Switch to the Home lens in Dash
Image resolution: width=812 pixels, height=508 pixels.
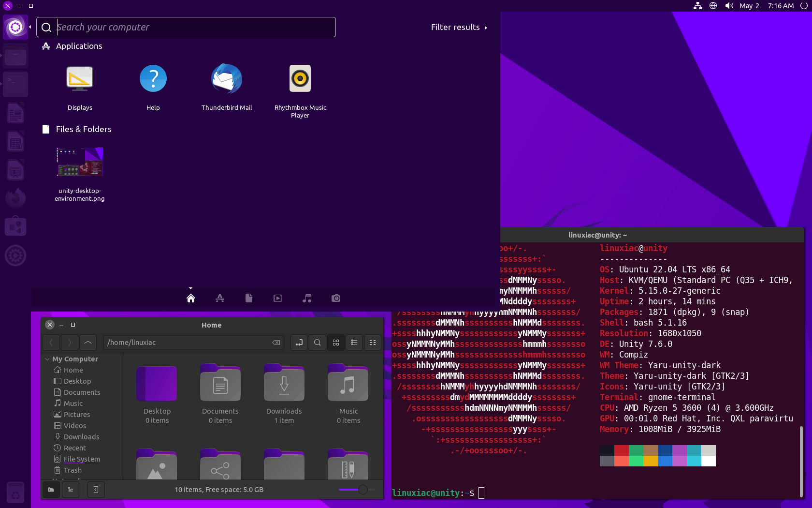(x=191, y=298)
